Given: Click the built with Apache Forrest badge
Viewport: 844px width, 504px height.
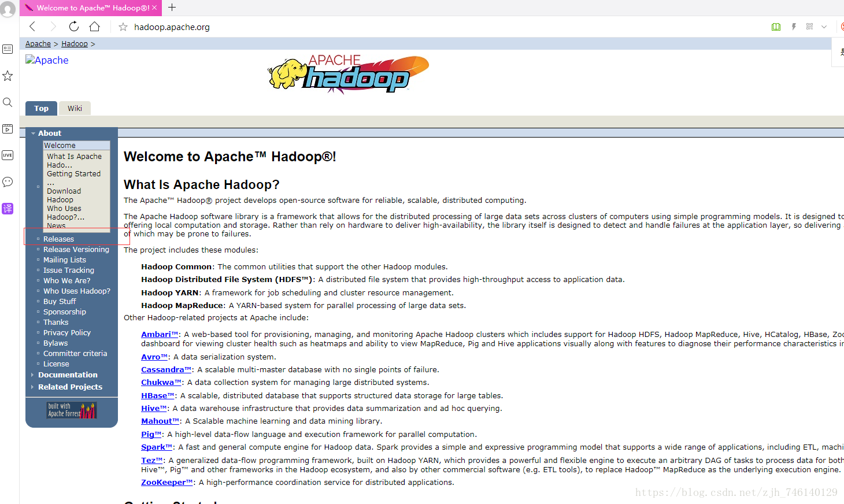Looking at the screenshot, I should [x=72, y=410].
